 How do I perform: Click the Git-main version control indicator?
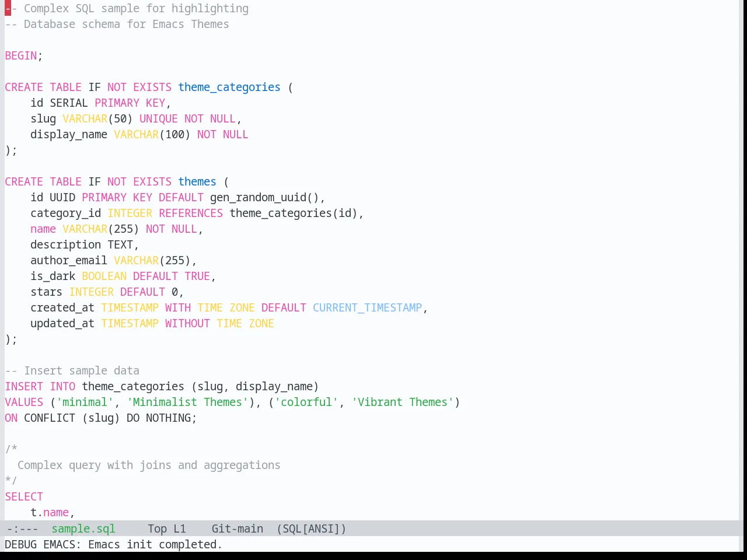pyautogui.click(x=238, y=528)
